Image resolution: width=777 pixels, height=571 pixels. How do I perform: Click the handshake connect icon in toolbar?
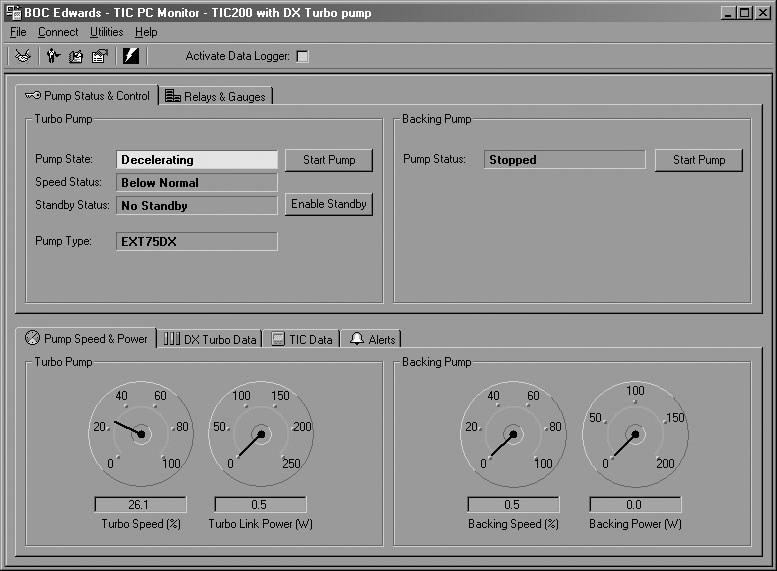(23, 56)
